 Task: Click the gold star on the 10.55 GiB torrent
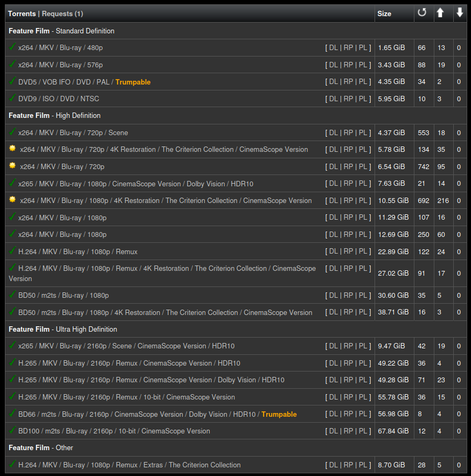pos(12,199)
